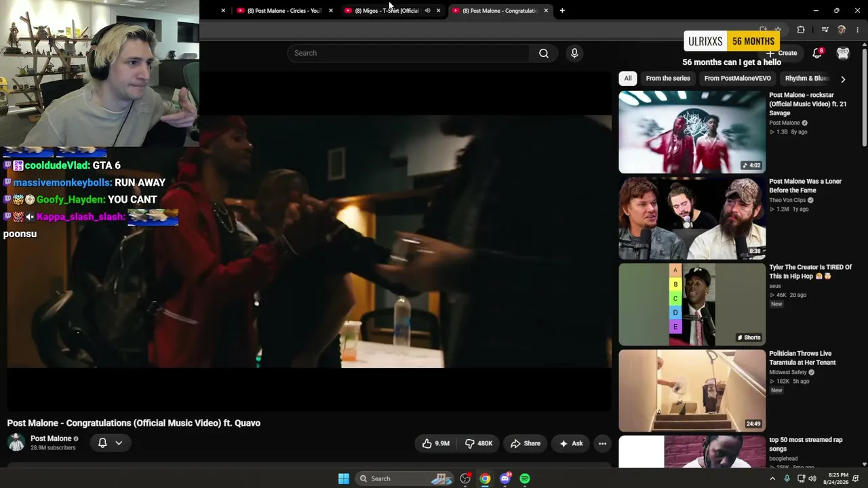Select the All filter chip
868x488 pixels.
click(x=628, y=79)
